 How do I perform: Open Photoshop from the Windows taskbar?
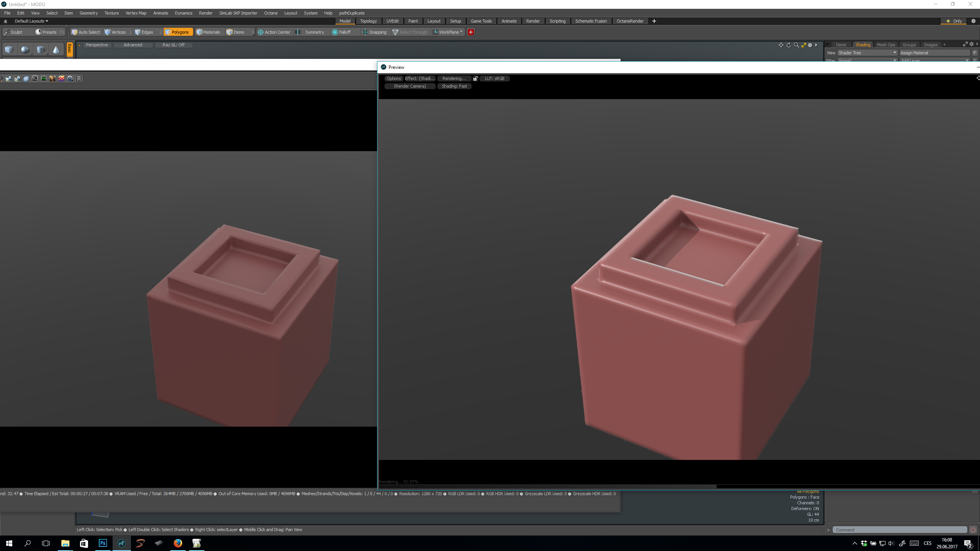103,543
